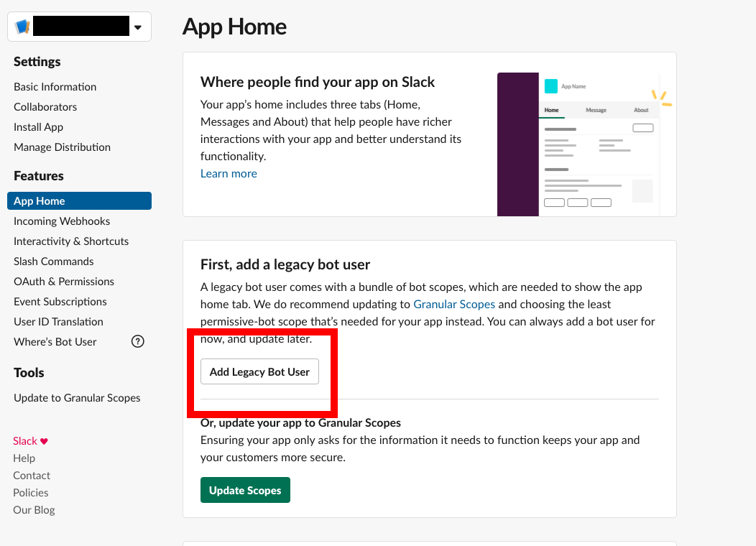
Task: Click the App Home page heading
Action: point(235,27)
